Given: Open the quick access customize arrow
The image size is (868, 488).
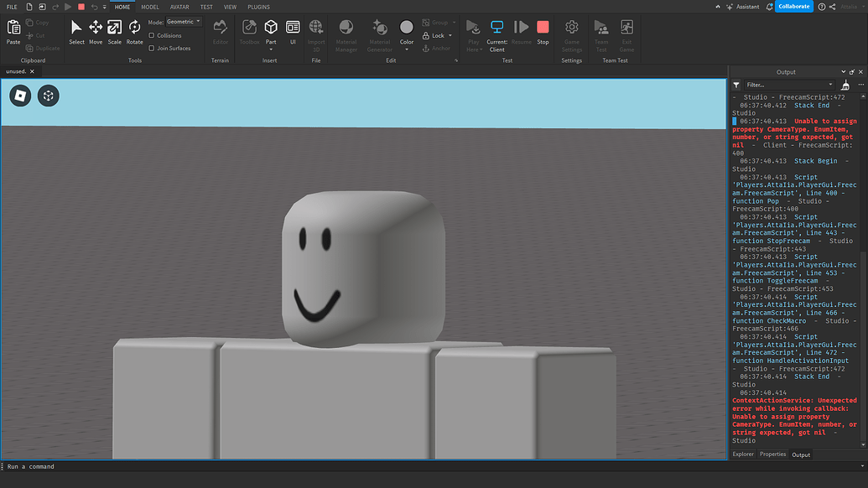Looking at the screenshot, I should [105, 7].
